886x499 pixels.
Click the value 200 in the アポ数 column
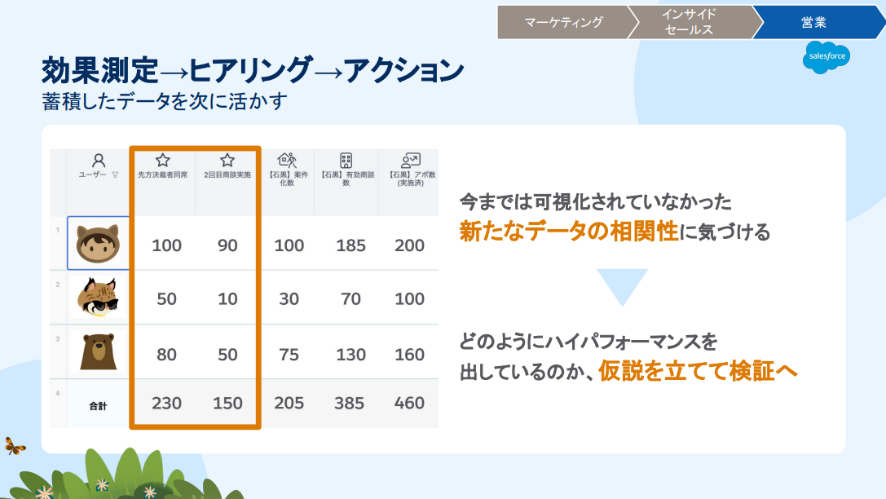pyautogui.click(x=409, y=245)
